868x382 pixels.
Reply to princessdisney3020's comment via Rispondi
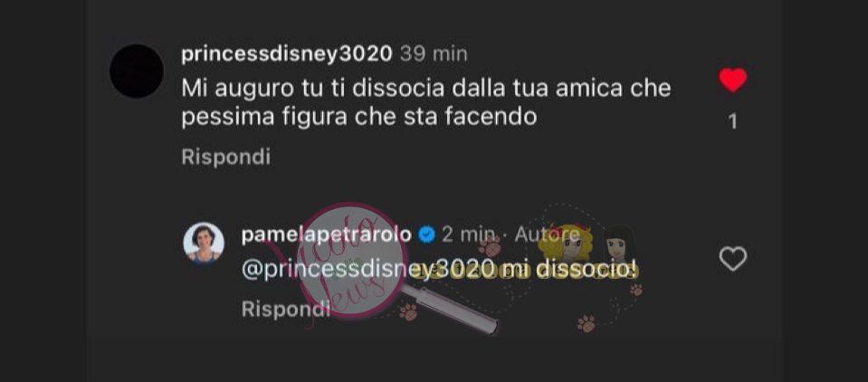[x=226, y=158]
